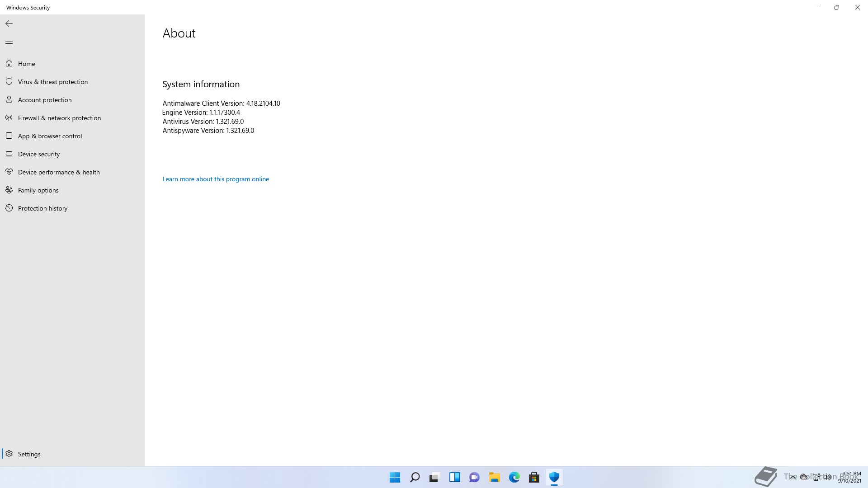
Task: Open File Explorer from taskbar
Action: [x=494, y=477]
